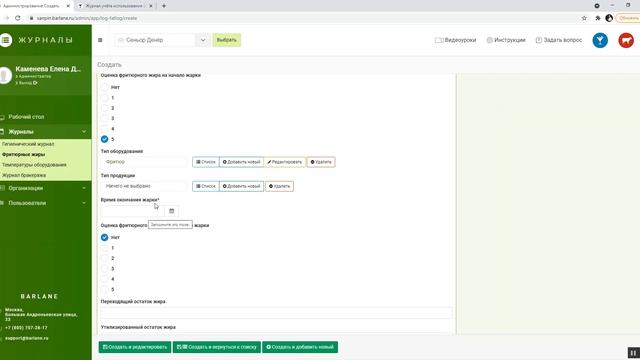The height and width of the screenshot is (360, 640).
Task: Select rating 1 for start-of-frying fat
Action: tap(104, 98)
